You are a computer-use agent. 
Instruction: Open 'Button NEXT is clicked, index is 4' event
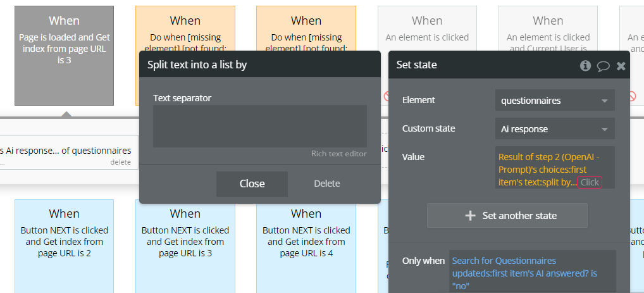pos(306,241)
